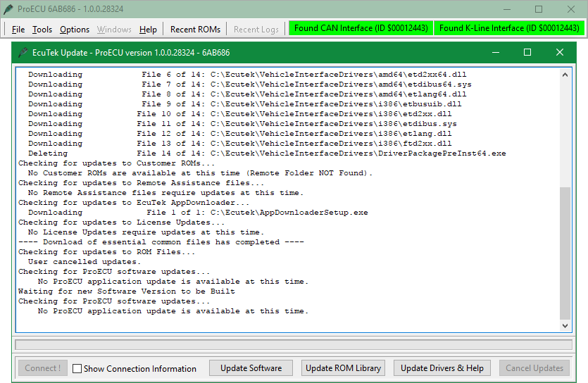588x383 pixels.
Task: Click the update progress bar
Action: (x=293, y=344)
